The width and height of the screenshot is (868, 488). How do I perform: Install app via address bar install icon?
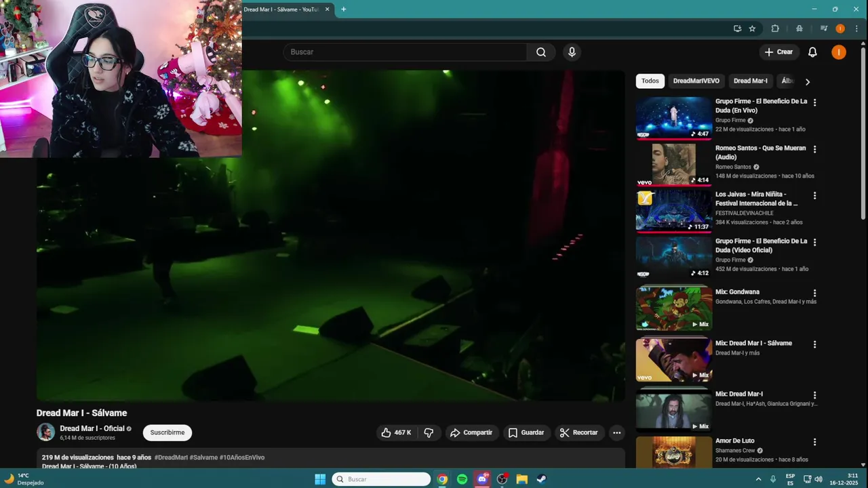click(737, 28)
